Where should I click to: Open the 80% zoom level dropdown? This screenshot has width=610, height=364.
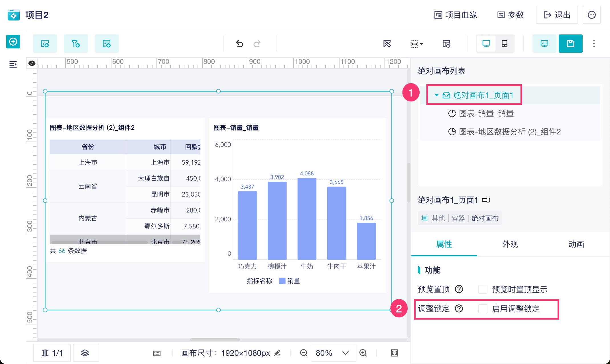[345, 353]
